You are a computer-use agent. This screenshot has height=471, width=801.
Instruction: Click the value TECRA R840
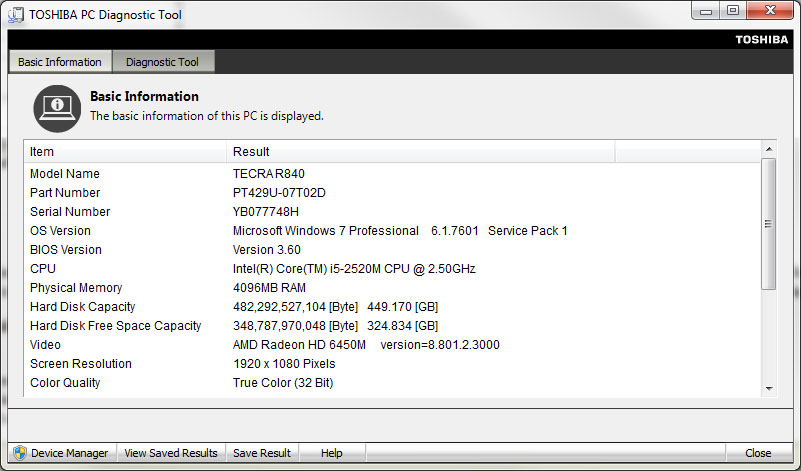(269, 174)
